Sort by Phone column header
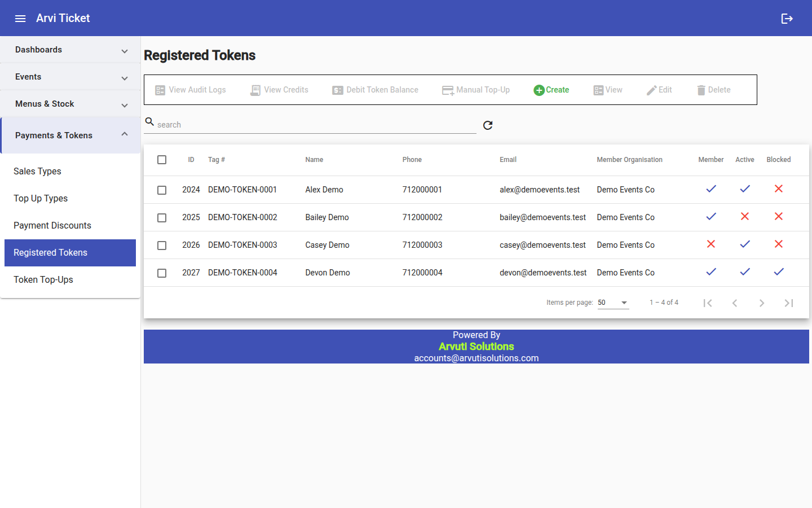Viewport: 812px width, 508px height. click(412, 160)
